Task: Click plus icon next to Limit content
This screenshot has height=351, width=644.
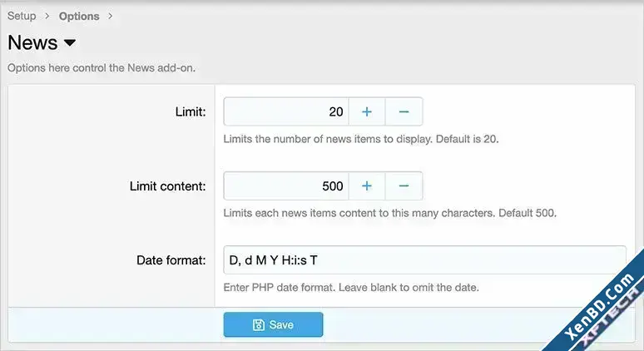Action: click(367, 186)
